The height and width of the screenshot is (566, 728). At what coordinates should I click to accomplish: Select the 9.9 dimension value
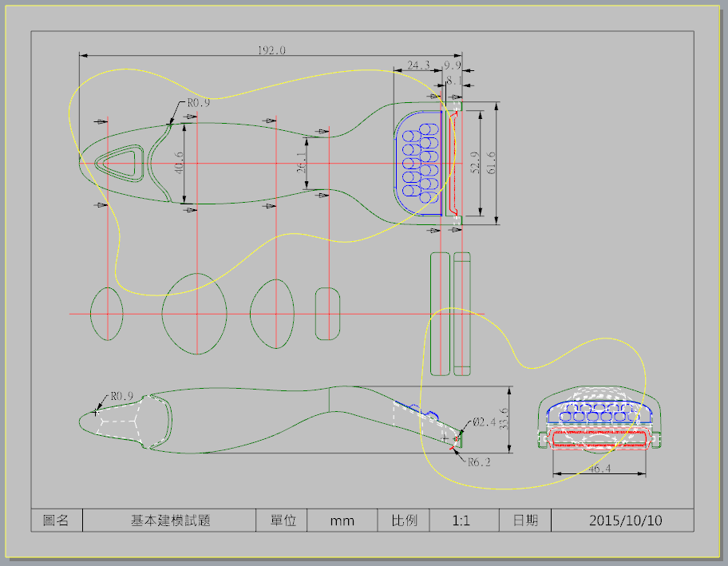(x=453, y=65)
